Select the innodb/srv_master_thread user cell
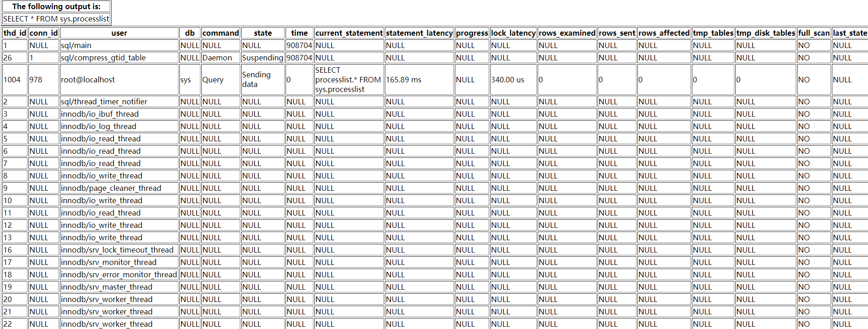This screenshot has height=329, width=868. (119, 287)
